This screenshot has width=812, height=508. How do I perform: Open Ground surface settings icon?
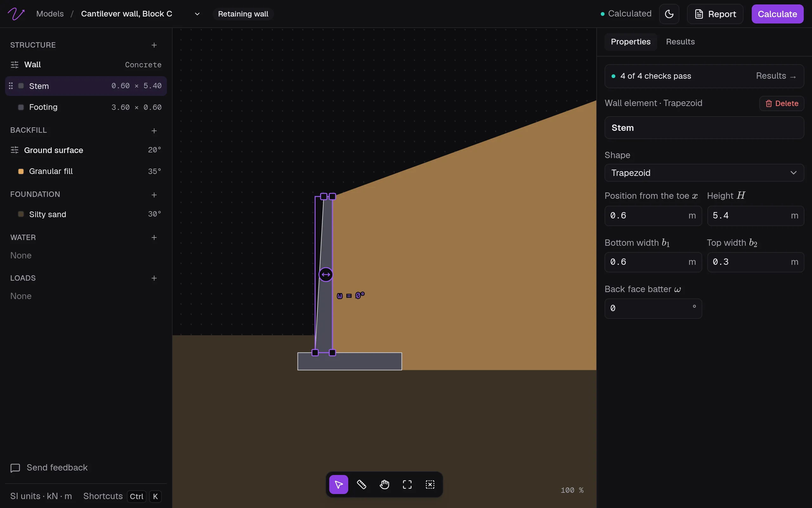[14, 150]
